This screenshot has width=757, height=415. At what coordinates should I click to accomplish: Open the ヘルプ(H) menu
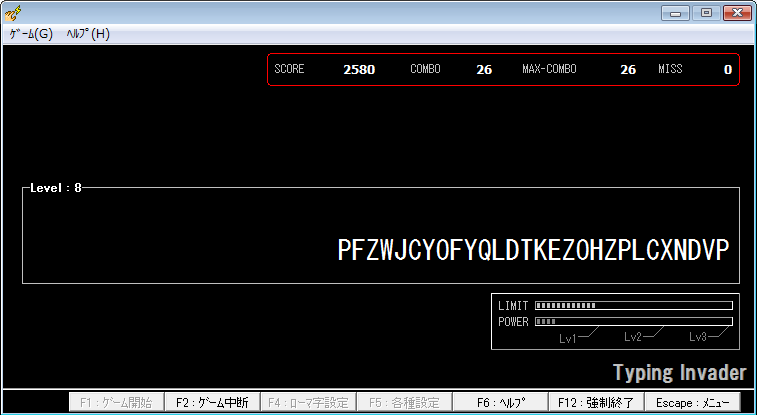pyautogui.click(x=88, y=34)
